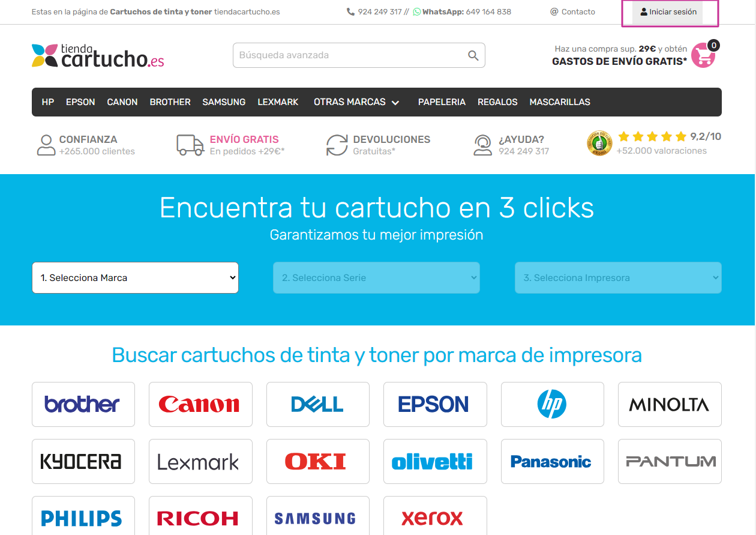Click the 'En pedidos +29€*' text
756x535 pixels.
pos(247,151)
